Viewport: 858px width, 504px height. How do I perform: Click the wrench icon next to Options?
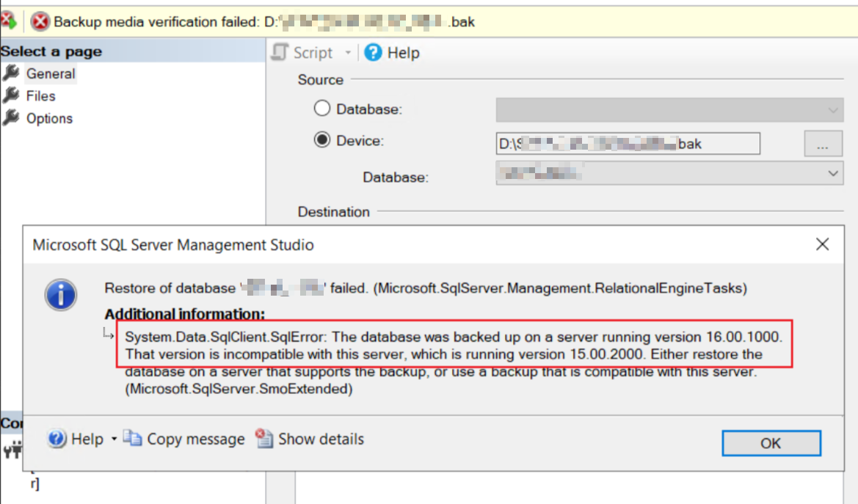[11, 117]
